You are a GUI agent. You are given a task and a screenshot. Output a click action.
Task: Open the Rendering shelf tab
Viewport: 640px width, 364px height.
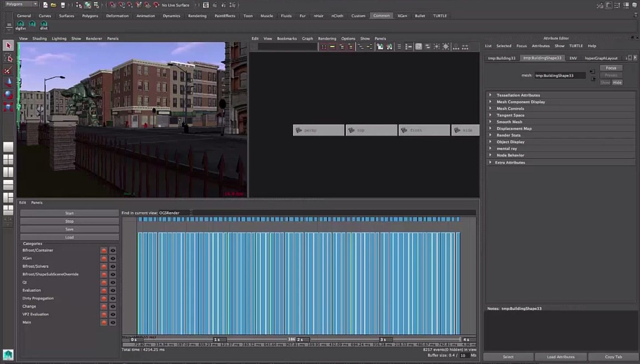tap(197, 16)
